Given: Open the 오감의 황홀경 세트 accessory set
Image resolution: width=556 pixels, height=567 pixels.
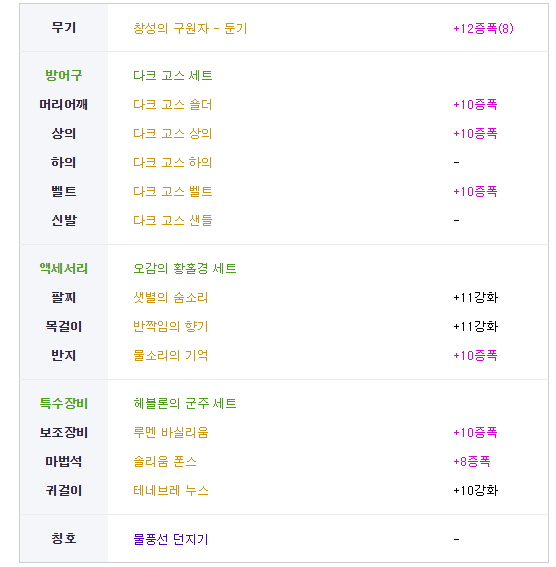Looking at the screenshot, I should coord(185,268).
